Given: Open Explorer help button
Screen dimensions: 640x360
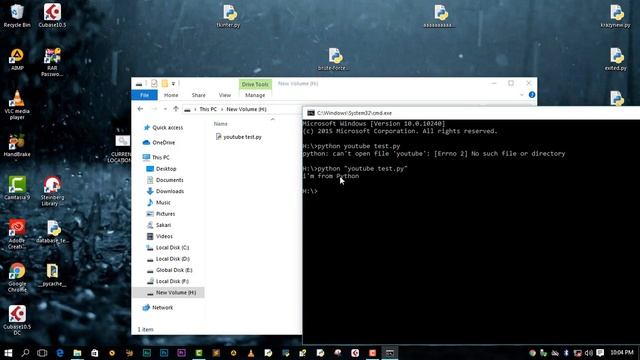Looking at the screenshot, I should pos(532,95).
